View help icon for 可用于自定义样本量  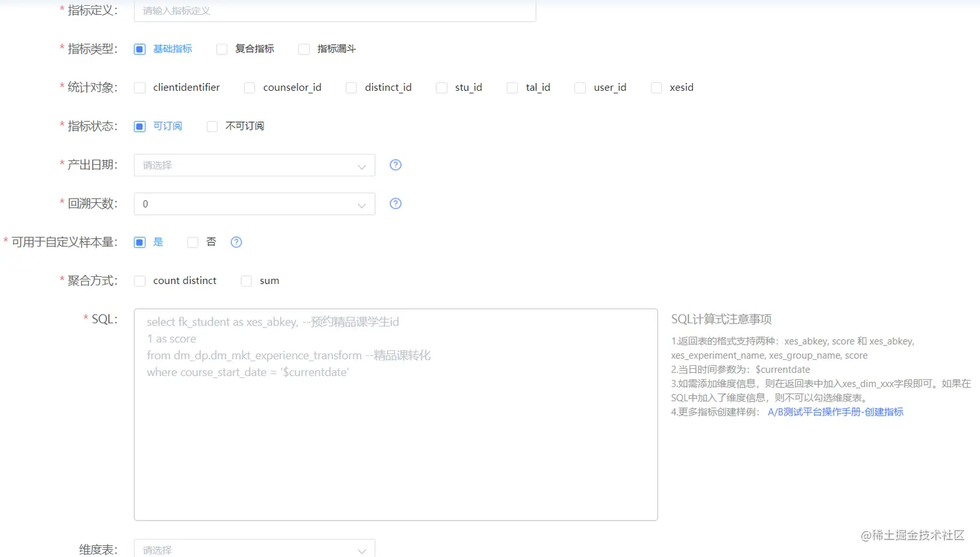tap(236, 241)
